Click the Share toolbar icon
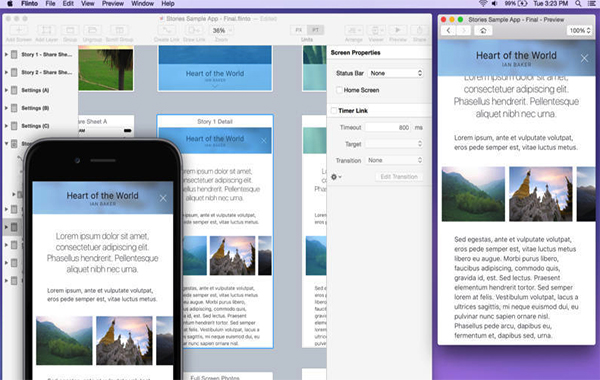The height and width of the screenshot is (380, 600). point(419,30)
